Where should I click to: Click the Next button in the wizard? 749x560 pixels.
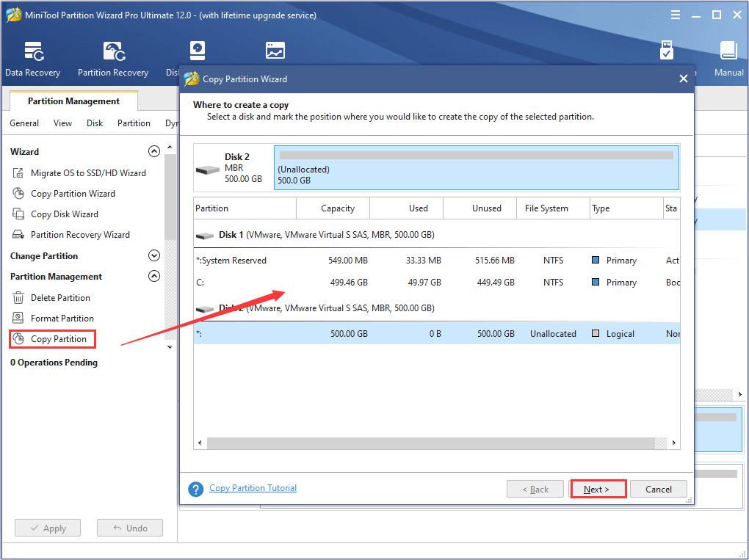point(598,489)
